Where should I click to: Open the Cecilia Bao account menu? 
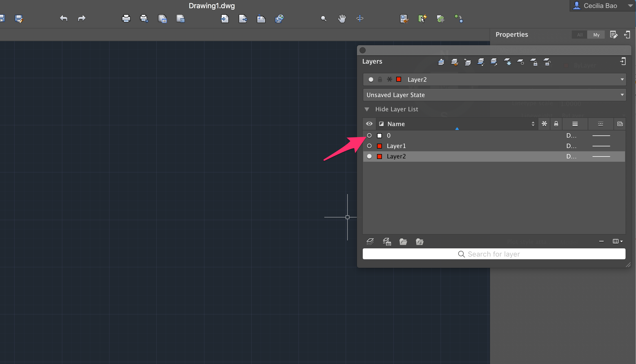602,5
